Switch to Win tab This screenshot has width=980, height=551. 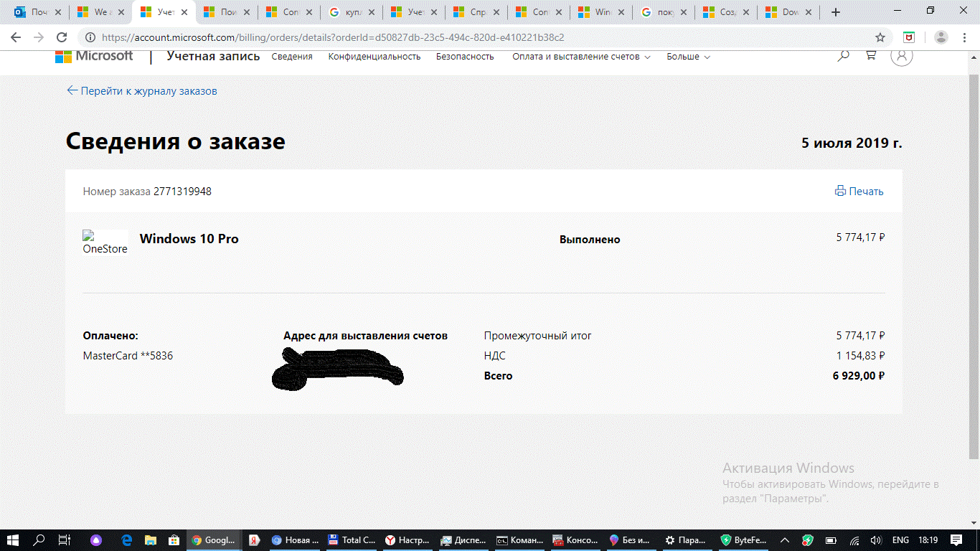click(x=603, y=12)
